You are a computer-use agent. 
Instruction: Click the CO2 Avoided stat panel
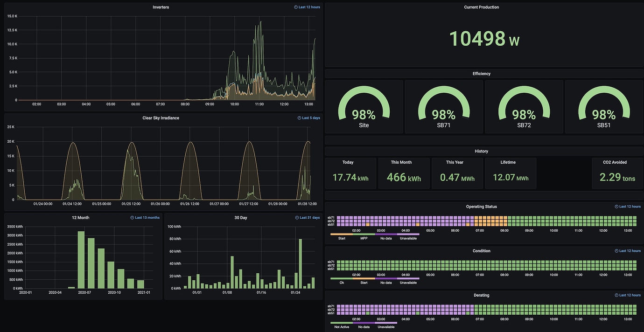click(x=617, y=173)
